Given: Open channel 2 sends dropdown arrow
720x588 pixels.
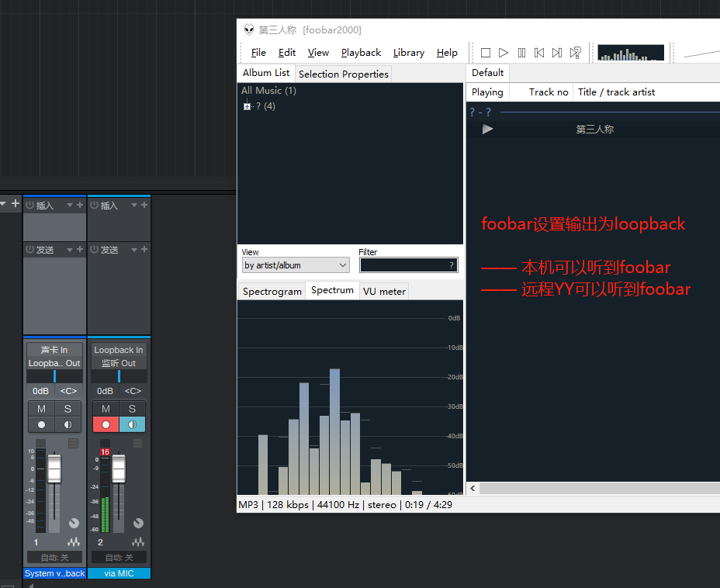Looking at the screenshot, I should tap(133, 250).
